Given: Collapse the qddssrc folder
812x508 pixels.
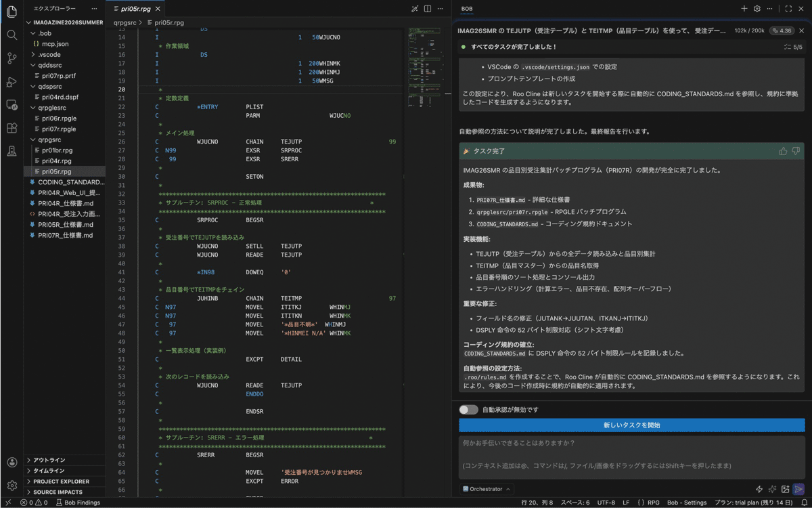Looking at the screenshot, I should point(64,65).
